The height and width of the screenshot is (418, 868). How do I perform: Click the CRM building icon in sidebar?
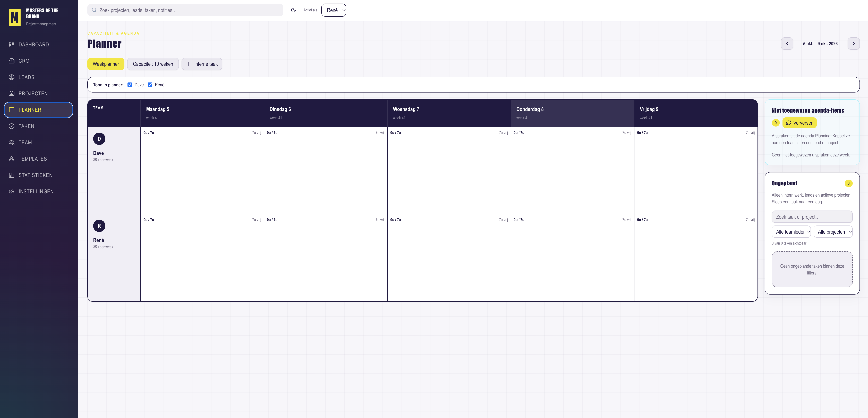coord(11,61)
